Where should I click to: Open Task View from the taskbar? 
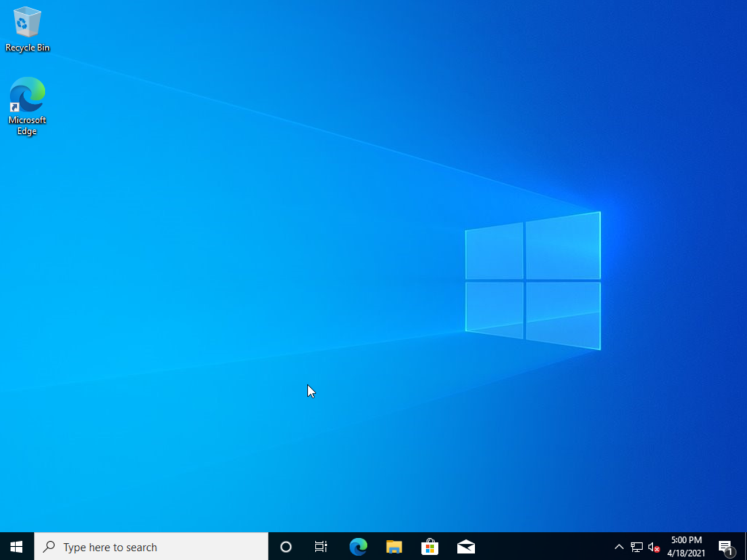pyautogui.click(x=321, y=546)
